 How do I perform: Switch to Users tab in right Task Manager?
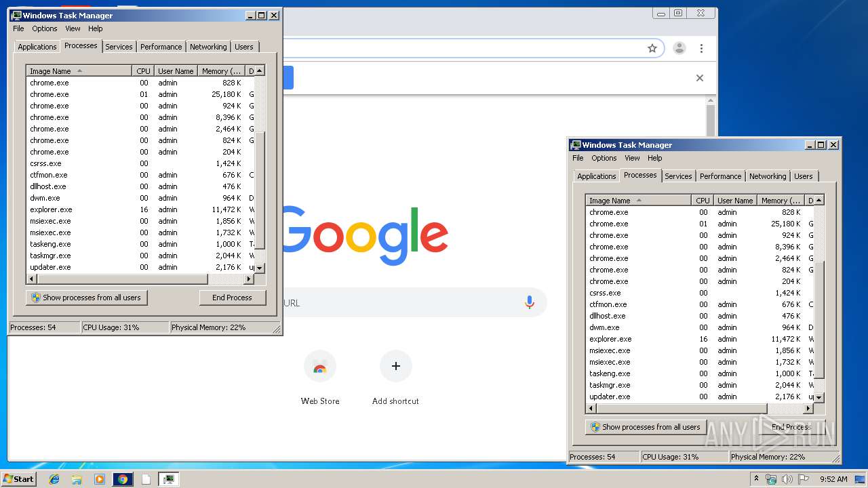point(804,176)
